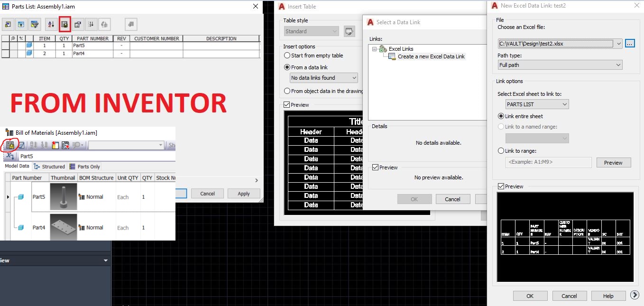Image resolution: width=644 pixels, height=306 pixels.
Task: Collapse the Excel Links tree node
Action: (374, 48)
